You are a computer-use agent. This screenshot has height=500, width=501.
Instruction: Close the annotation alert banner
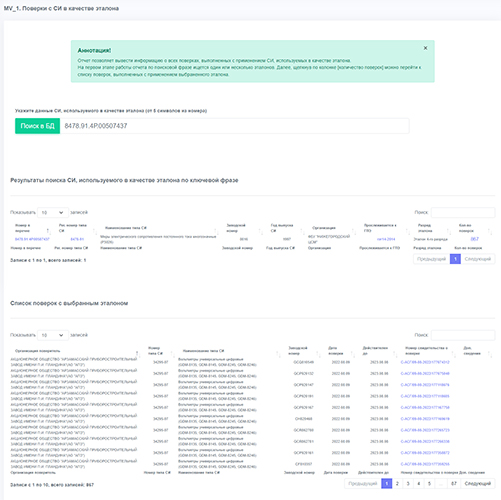[425, 48]
